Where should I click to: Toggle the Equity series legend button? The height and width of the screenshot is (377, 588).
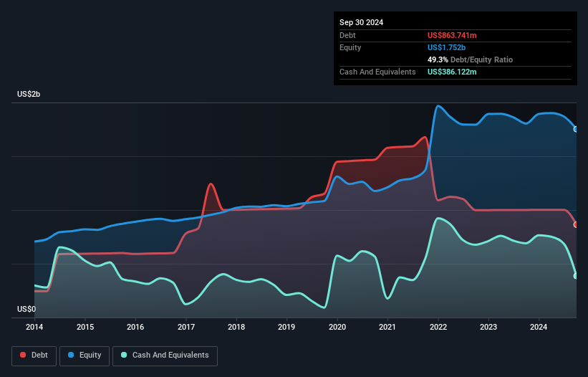click(x=85, y=355)
